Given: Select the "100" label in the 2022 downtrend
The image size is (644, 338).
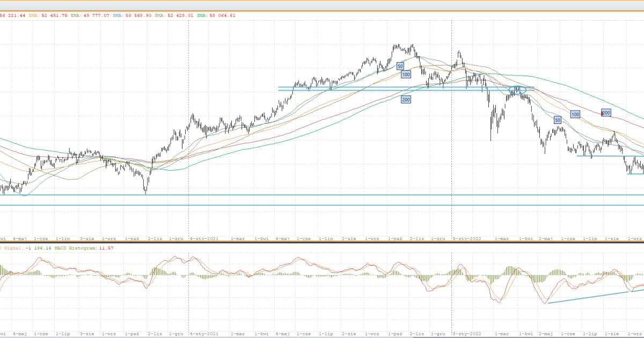Looking at the screenshot, I should tap(575, 114).
